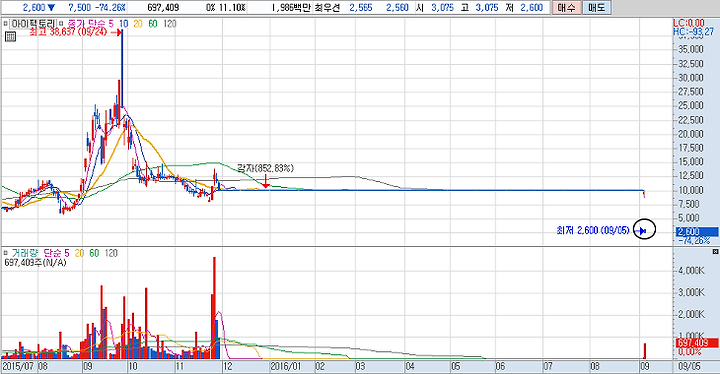
Task: Click the 1,986백만 trading value
Action: pos(291,7)
